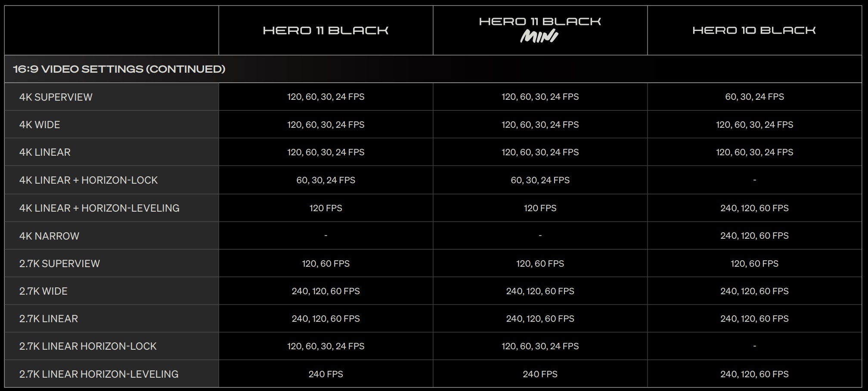Click HERO 10 BLACK's 2.7K LINEAR HORIZON-LEVELING value
Viewport: 868px width, 391px height.
754,374
